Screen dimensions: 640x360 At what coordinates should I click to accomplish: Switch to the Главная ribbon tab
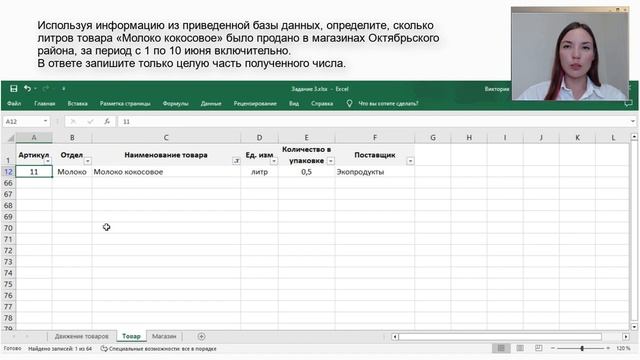tap(44, 104)
